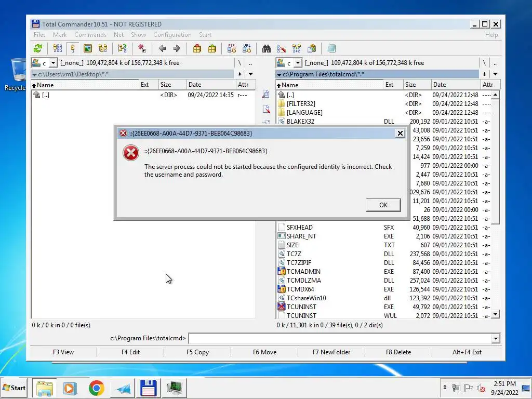
Task: Open the URL new FTP connection icon
Action: tap(247, 48)
